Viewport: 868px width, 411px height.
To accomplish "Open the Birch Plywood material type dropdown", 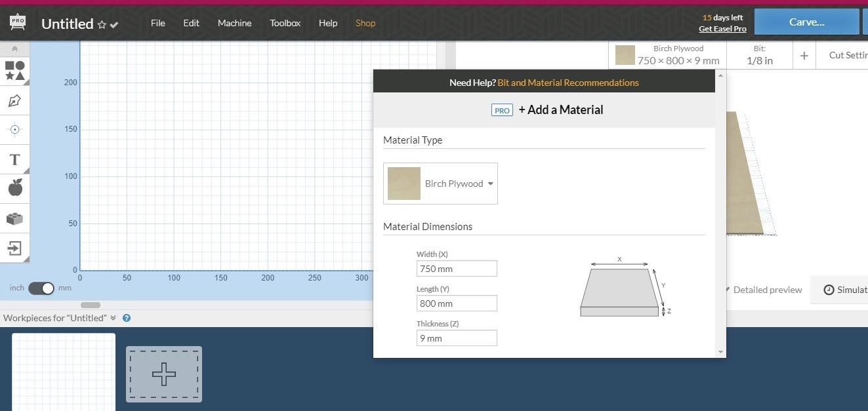I will [440, 184].
